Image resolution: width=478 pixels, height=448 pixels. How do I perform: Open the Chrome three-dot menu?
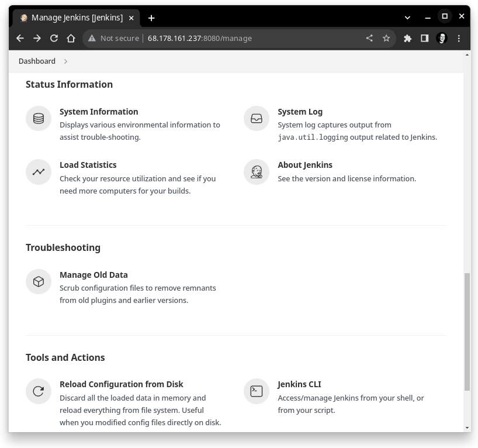pyautogui.click(x=459, y=38)
